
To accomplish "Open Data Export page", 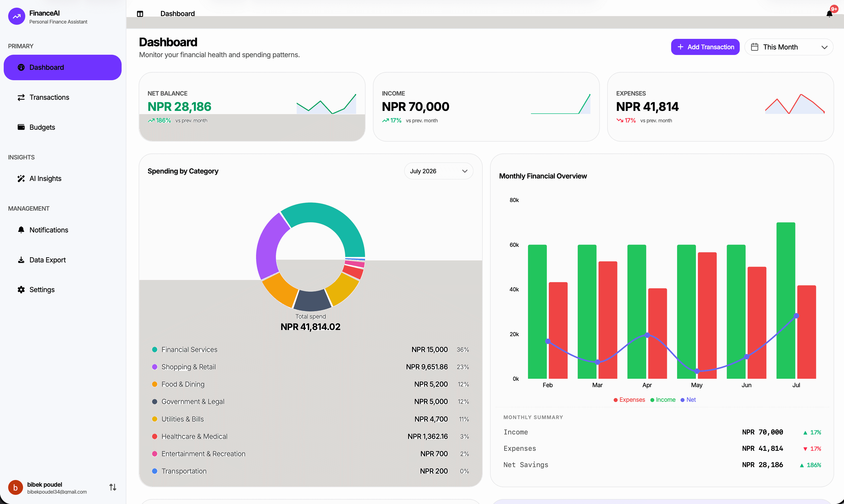I will click(62, 260).
